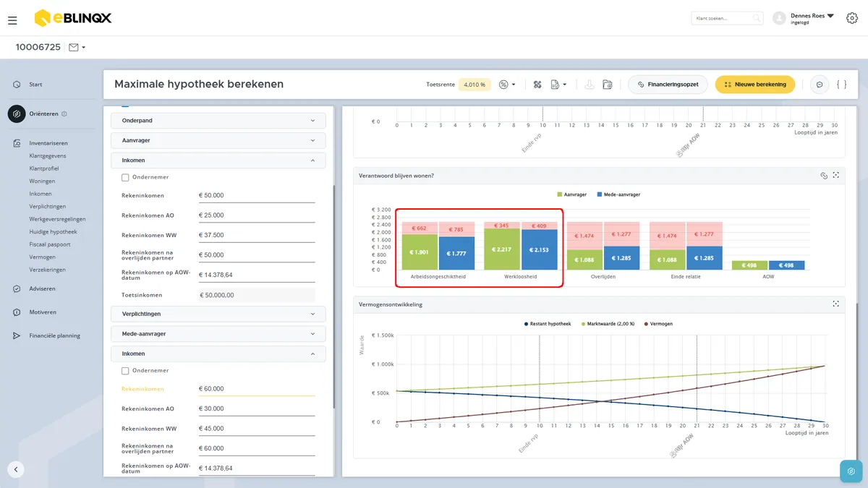Open the chat bubble icon
Viewport: 868px width, 488px height.
point(820,85)
